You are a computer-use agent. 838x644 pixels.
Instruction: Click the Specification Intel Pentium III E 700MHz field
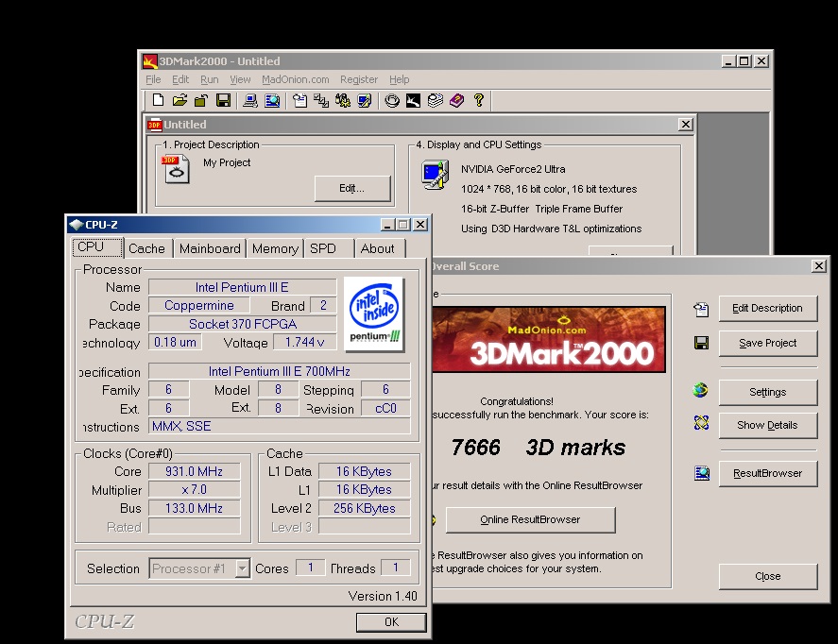click(x=279, y=371)
